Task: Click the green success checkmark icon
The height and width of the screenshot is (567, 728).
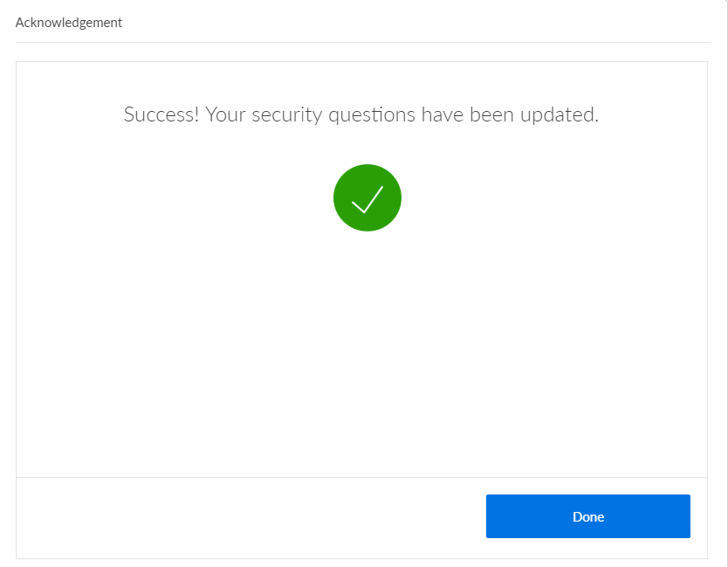Action: click(367, 197)
